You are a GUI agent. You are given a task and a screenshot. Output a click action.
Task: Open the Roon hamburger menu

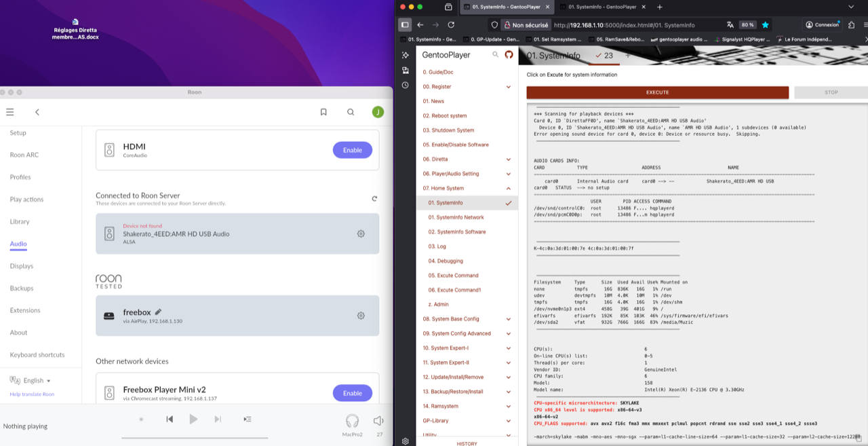pos(10,112)
